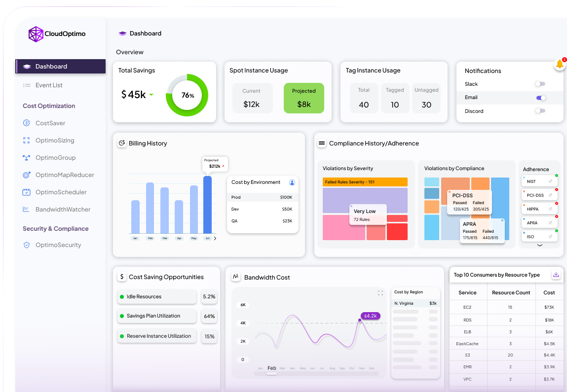Open ISO adherence external link icon
This screenshot has height=392, width=567.
(x=550, y=236)
